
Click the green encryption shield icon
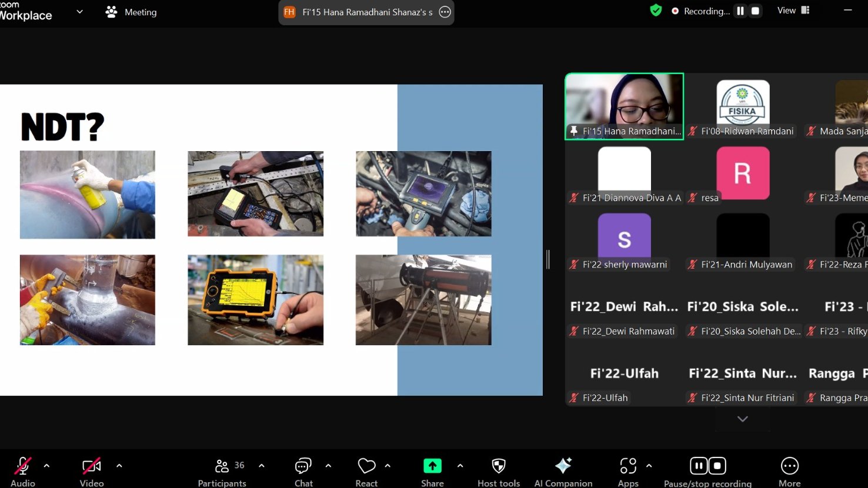tap(656, 11)
